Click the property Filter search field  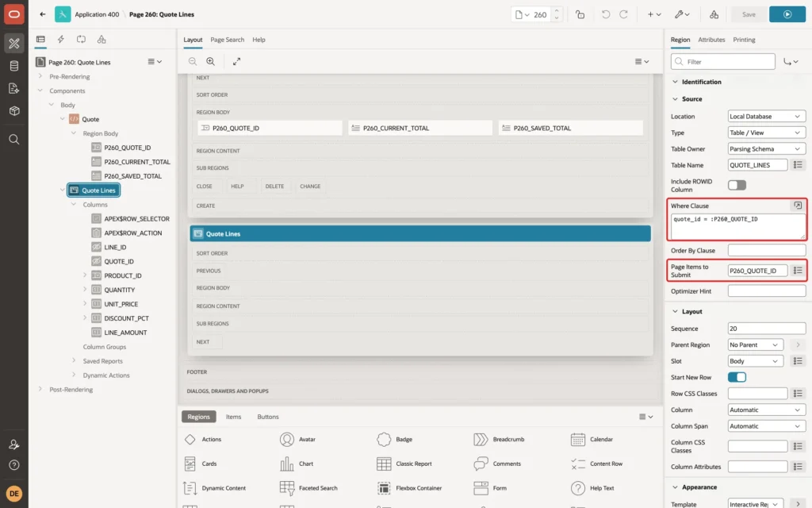point(723,62)
